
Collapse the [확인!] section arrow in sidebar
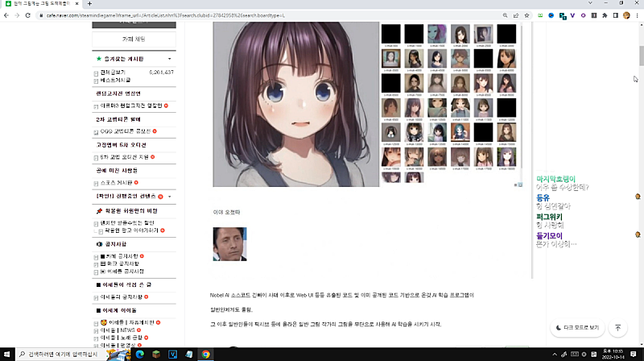point(169,196)
